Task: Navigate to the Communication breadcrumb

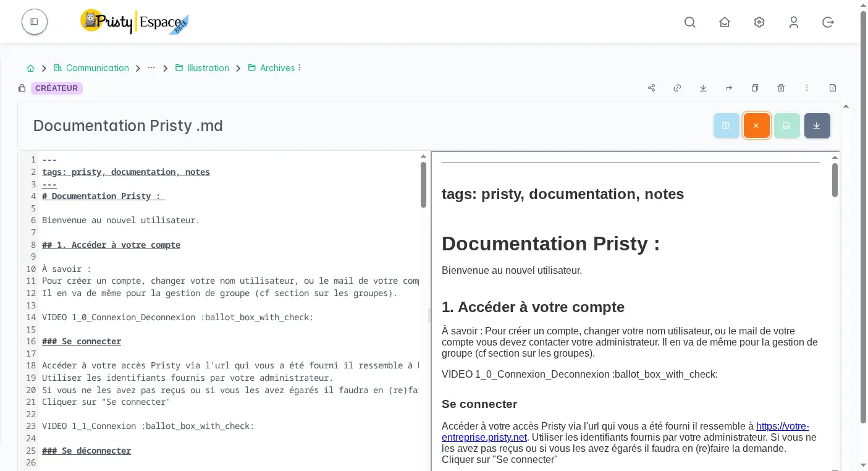Action: (97, 68)
